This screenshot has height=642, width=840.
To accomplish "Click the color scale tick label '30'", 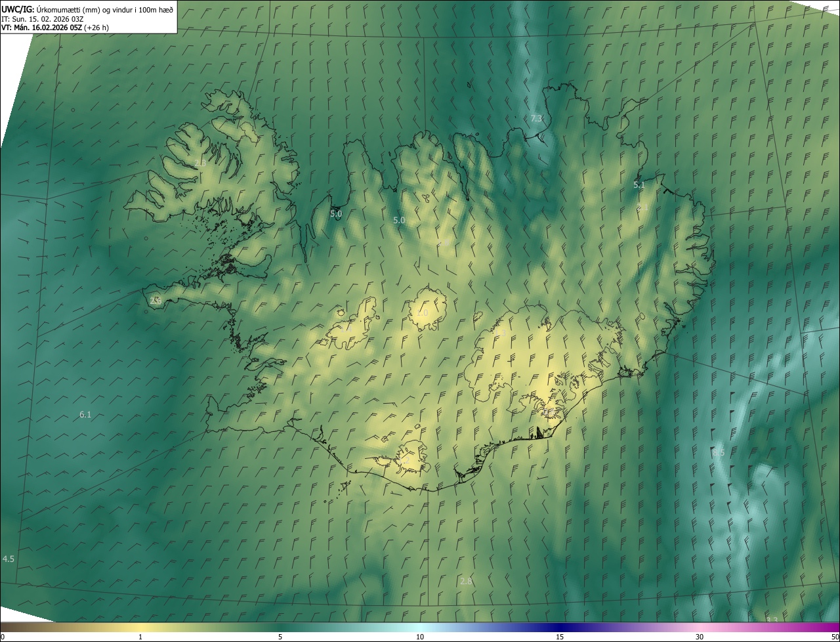I will 700,637.
